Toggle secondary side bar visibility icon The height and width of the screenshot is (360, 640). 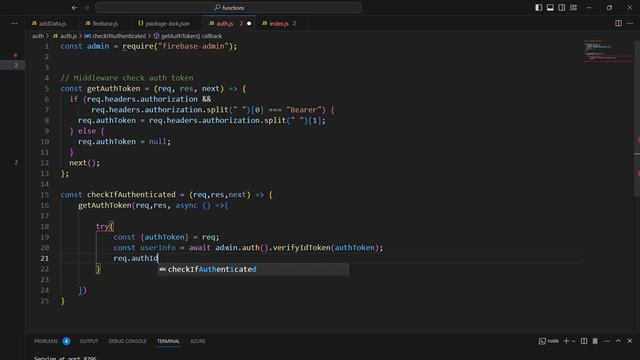click(562, 7)
